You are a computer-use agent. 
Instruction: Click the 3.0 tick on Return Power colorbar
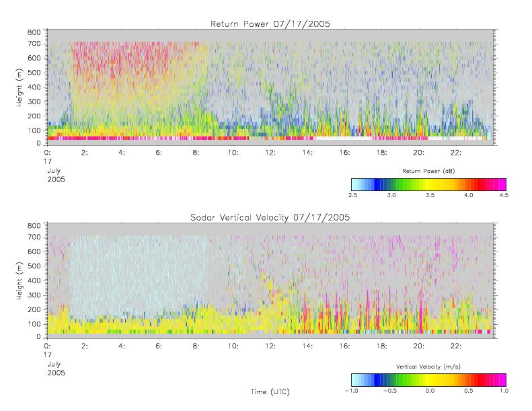(391, 195)
